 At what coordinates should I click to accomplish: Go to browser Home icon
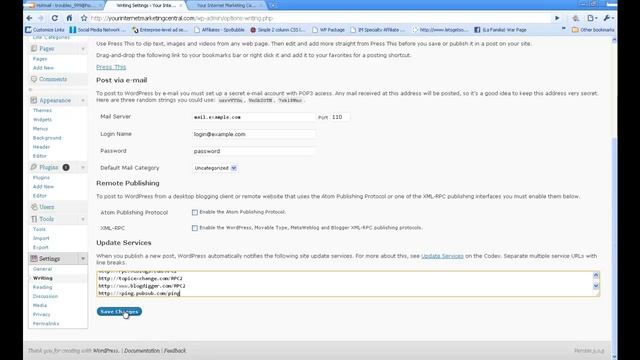(69, 18)
